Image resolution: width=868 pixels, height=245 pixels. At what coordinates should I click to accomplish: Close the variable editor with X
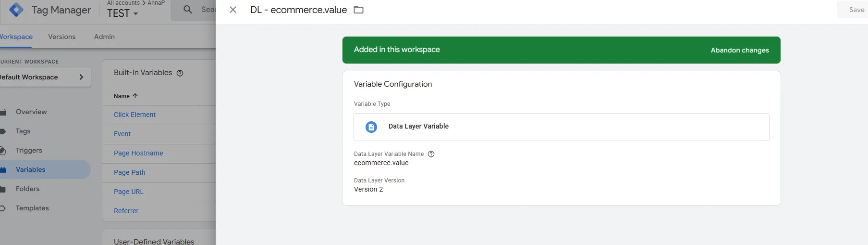pos(233,10)
